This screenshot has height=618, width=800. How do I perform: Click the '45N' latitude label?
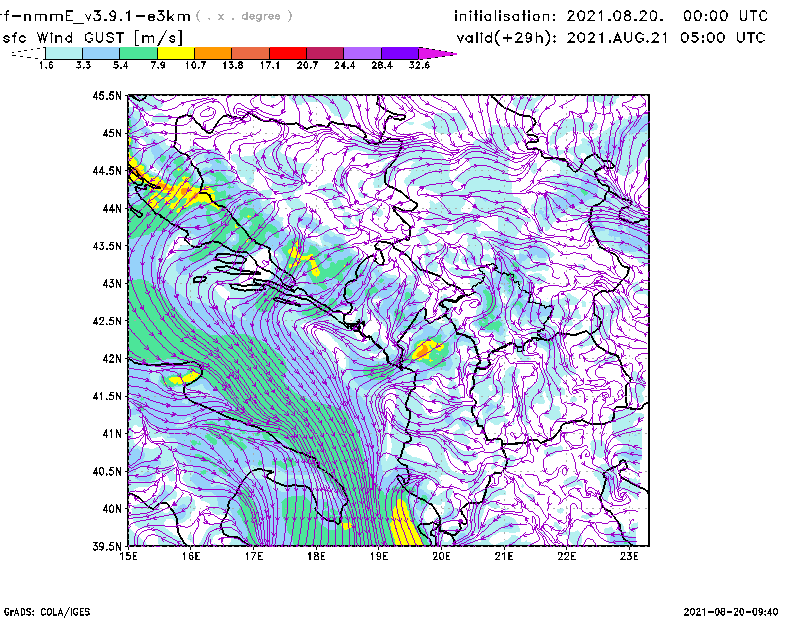[x=112, y=133]
